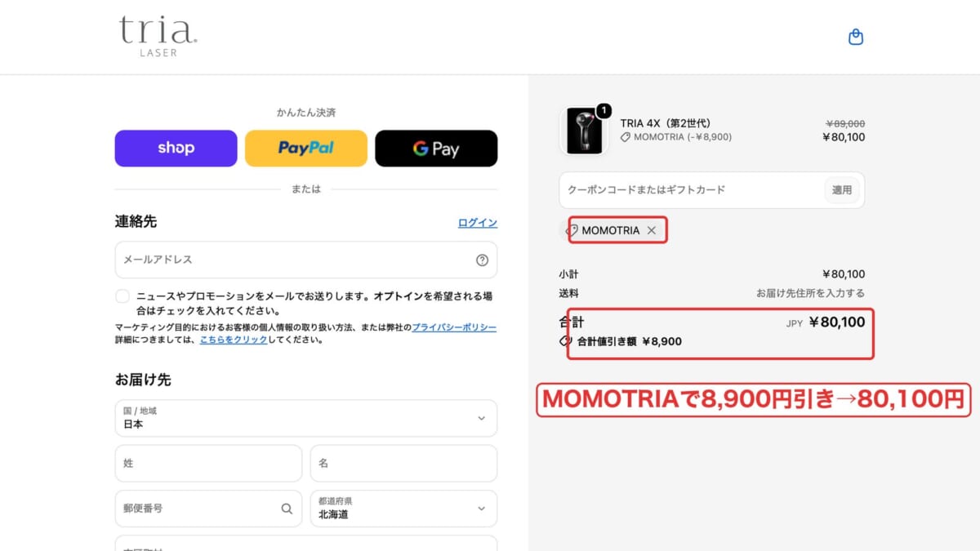
Task: Pay with PayPal button
Action: (306, 148)
